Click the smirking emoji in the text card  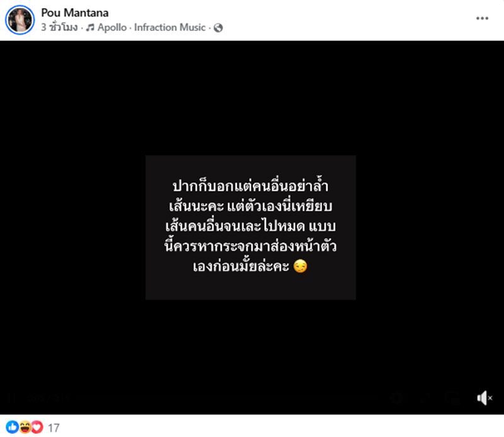coord(301,266)
